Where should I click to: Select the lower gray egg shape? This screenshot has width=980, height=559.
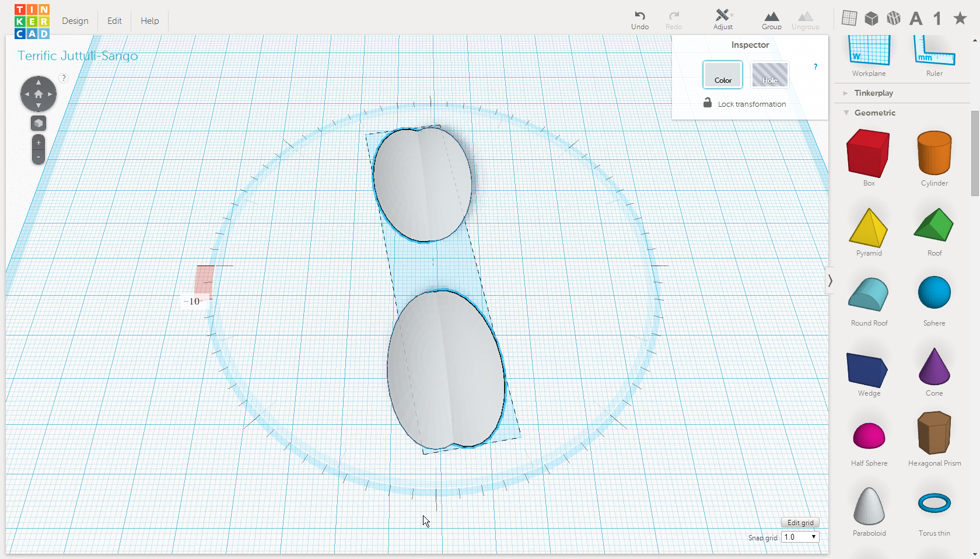pyautogui.click(x=446, y=369)
